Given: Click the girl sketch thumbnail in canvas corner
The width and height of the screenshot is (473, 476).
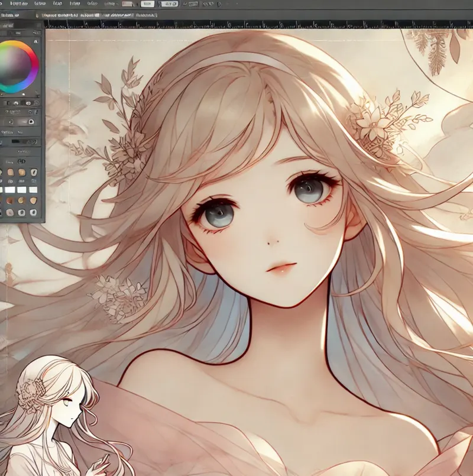Looking at the screenshot, I should [x=61, y=416].
